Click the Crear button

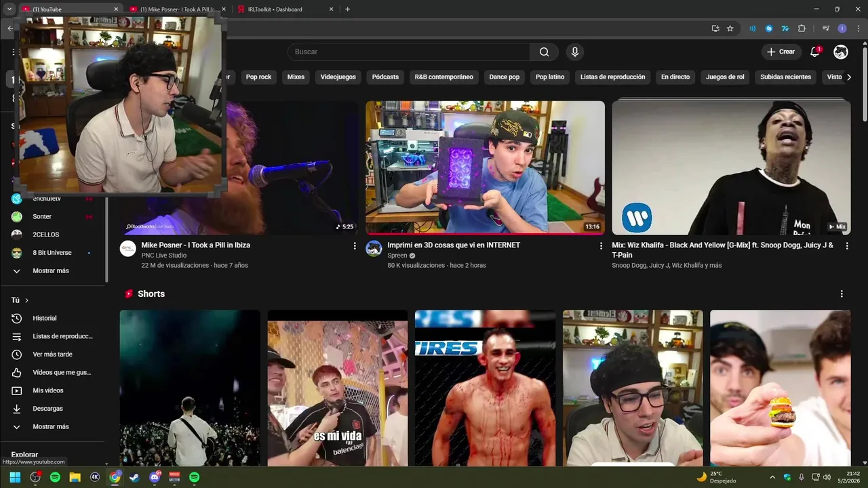[781, 52]
